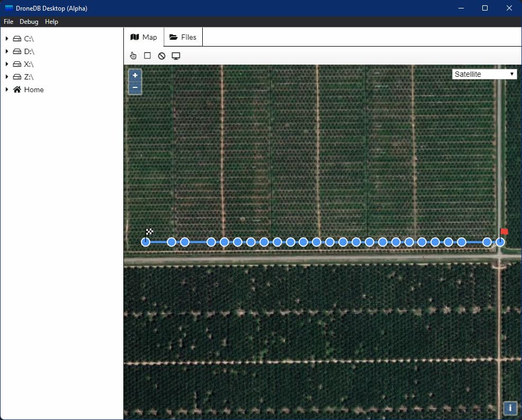The width and height of the screenshot is (522, 420).
Task: Click the monitor icon in the toolbar
Action: click(176, 55)
